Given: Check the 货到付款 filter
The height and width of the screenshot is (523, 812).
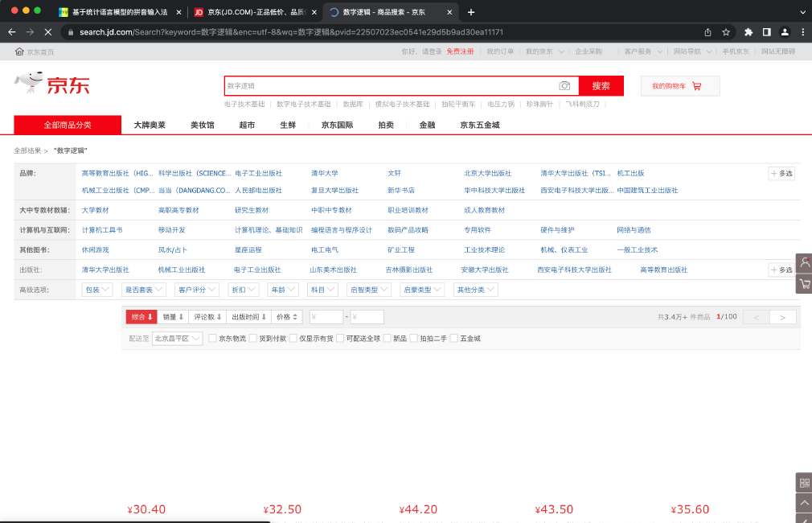Looking at the screenshot, I should tap(253, 339).
